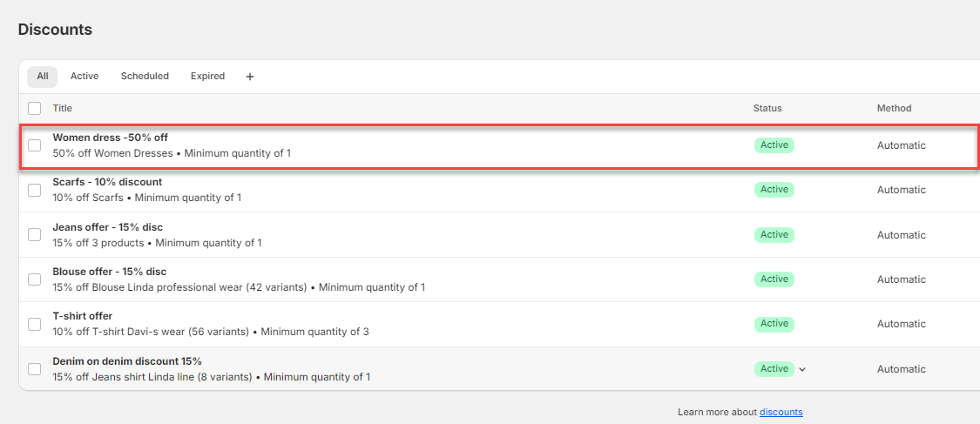Tick the select-all checkbox in header
The image size is (980, 424).
tap(35, 109)
